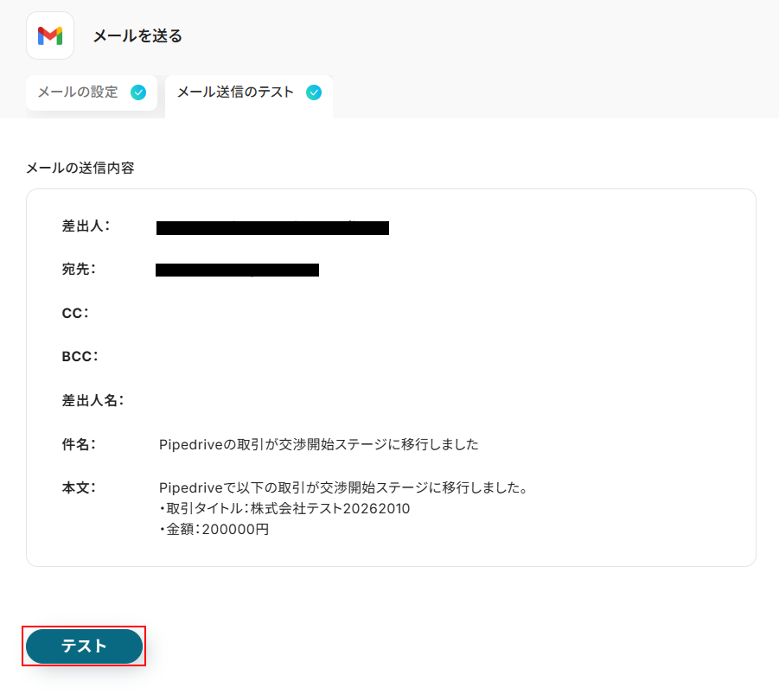This screenshot has width=779, height=700.
Task: Select the BCC: label
Action: point(80,356)
